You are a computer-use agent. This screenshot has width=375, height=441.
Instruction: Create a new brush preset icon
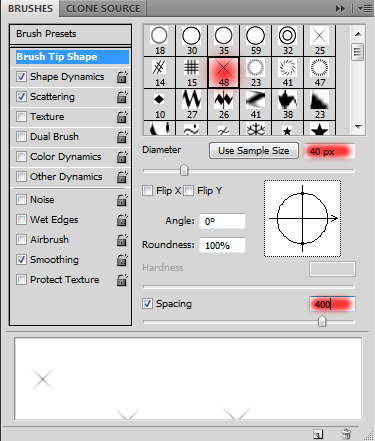coord(318,434)
